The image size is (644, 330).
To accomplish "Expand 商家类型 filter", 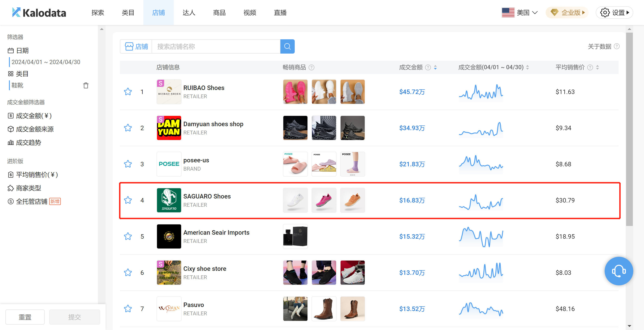I will pos(24,188).
